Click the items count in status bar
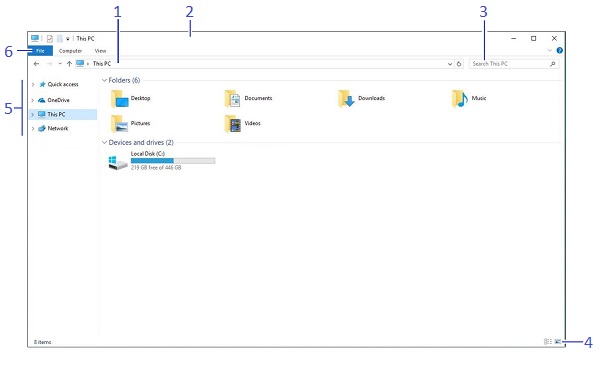The height and width of the screenshot is (370, 600). pyautogui.click(x=42, y=342)
